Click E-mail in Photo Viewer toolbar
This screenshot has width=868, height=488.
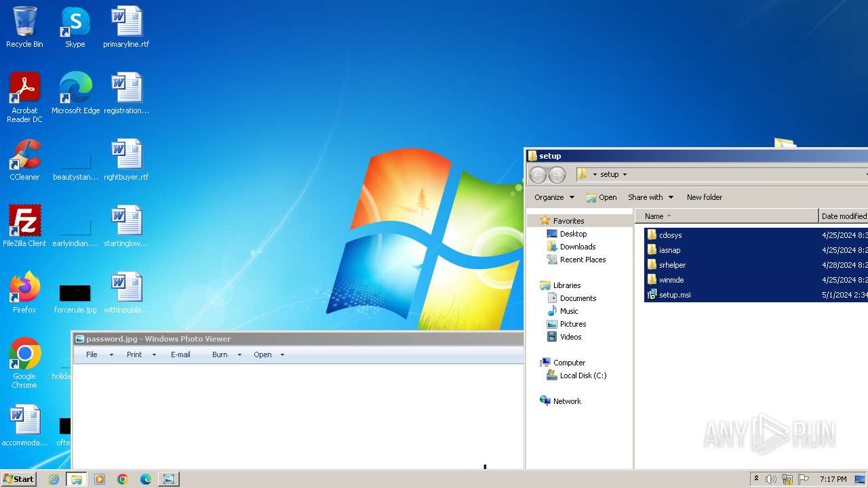180,354
